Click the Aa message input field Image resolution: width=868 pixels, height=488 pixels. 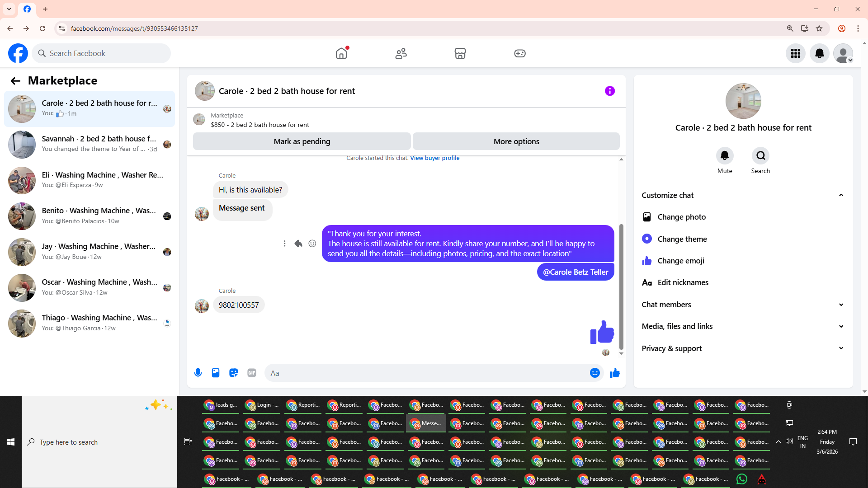(425, 373)
